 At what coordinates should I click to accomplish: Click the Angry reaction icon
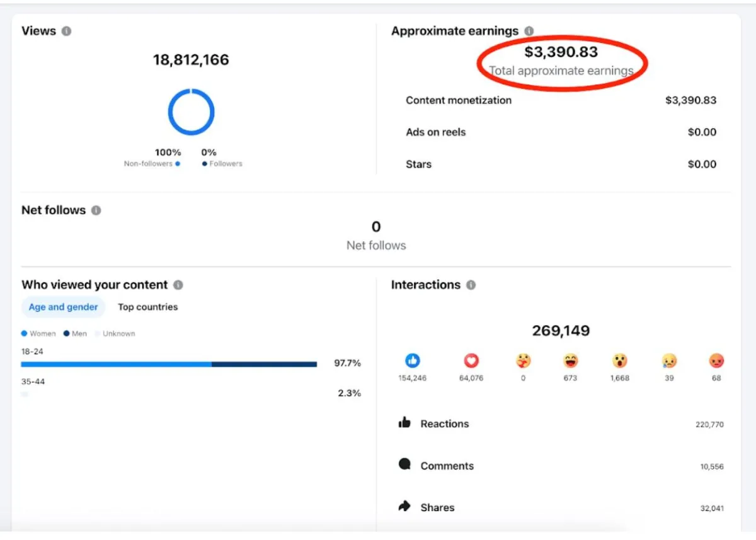(x=716, y=360)
